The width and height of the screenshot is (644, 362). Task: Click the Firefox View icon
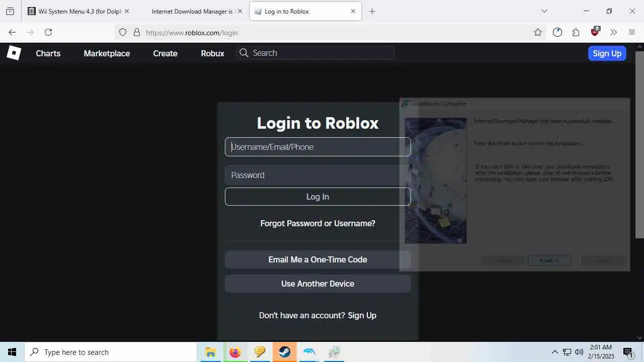coord(10,11)
